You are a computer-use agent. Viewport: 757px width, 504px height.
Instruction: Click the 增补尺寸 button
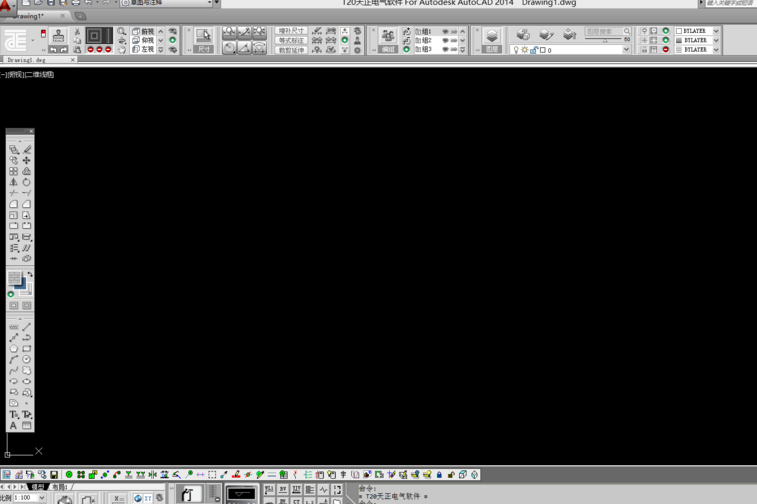(x=291, y=31)
